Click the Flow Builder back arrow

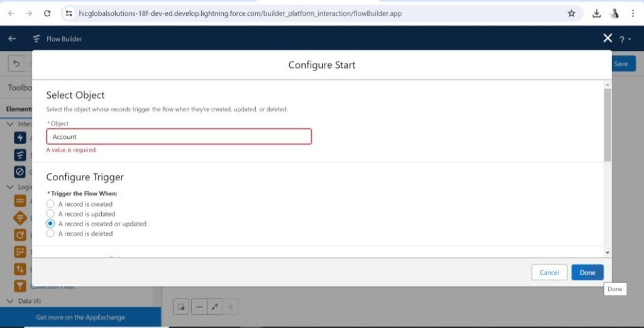point(12,38)
